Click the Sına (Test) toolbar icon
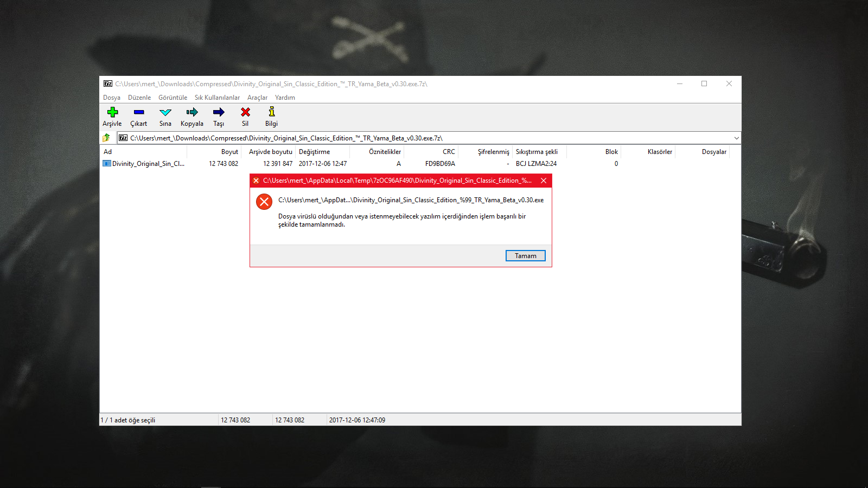 (x=165, y=112)
